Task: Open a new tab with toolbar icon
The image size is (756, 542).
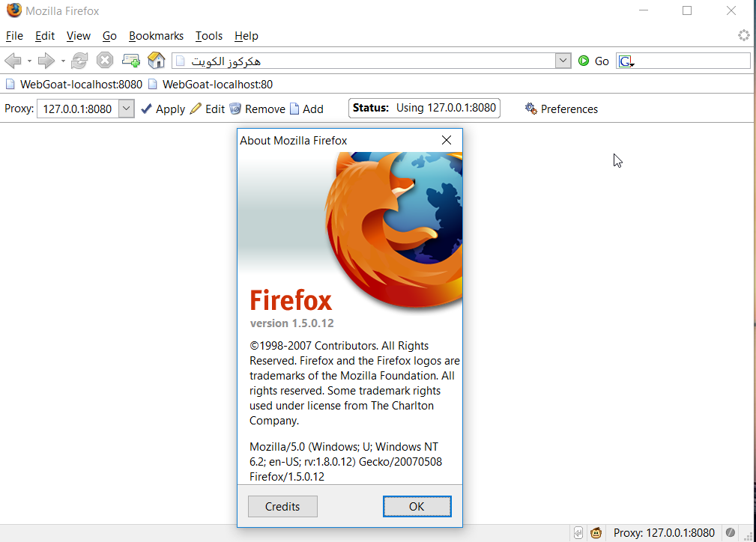Action: click(130, 60)
